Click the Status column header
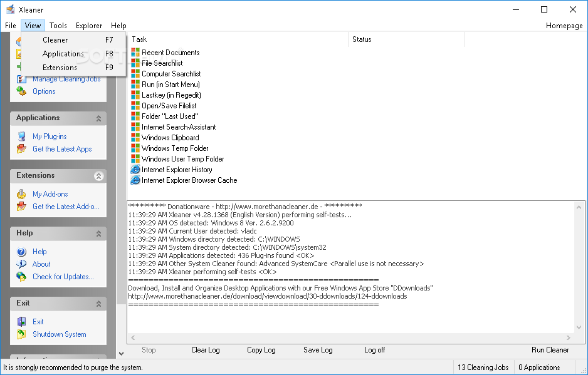This screenshot has height=375, width=588. pyautogui.click(x=406, y=39)
